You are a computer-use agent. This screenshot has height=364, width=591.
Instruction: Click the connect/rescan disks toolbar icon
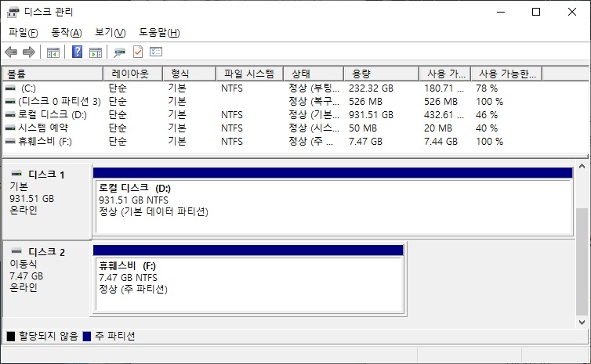(119, 52)
